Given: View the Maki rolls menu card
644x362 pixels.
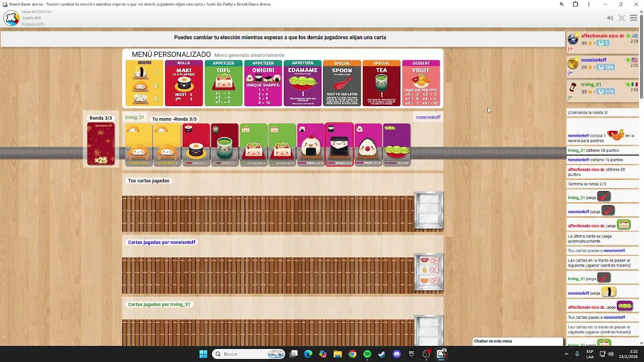Looking at the screenshot, I should [x=184, y=83].
